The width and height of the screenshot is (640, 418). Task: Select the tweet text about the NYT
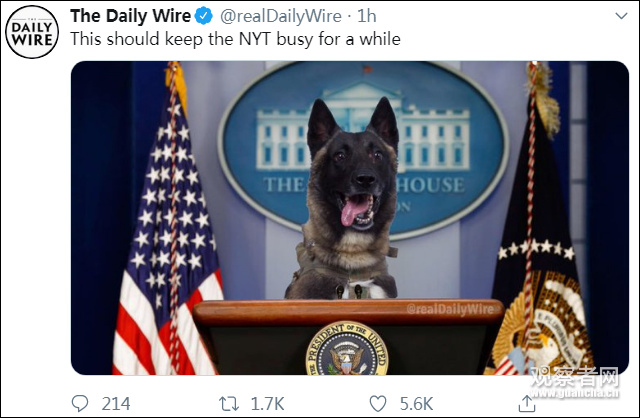click(x=236, y=39)
